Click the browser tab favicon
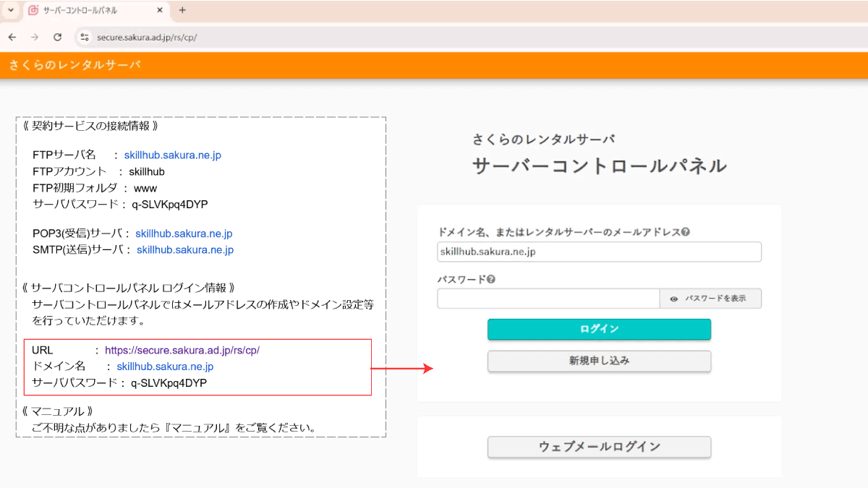The height and width of the screenshot is (488, 868). click(33, 11)
